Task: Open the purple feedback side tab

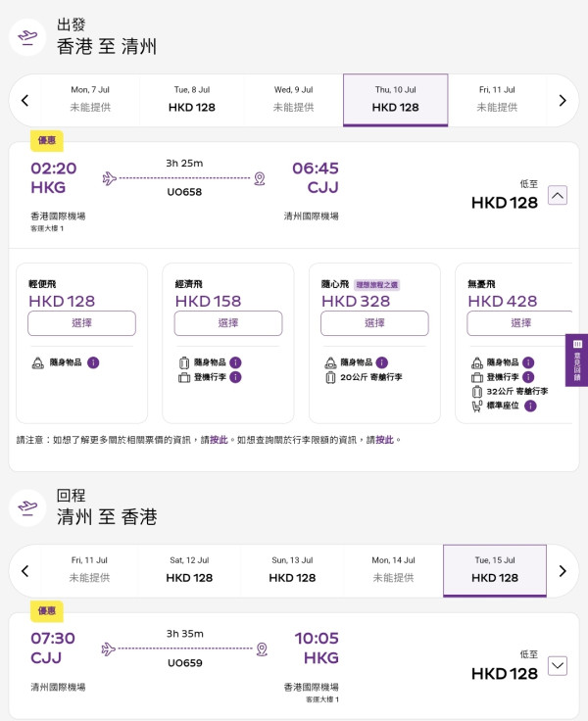Action: 577,360
